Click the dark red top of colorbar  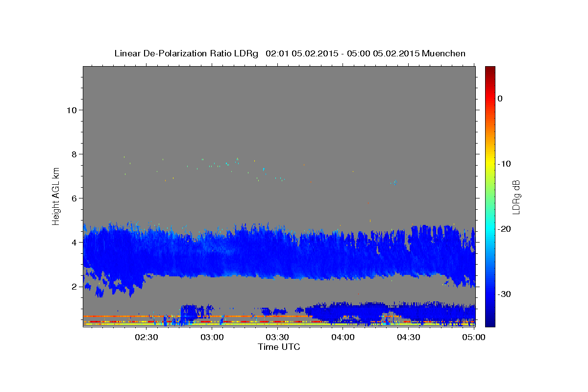[490, 71]
